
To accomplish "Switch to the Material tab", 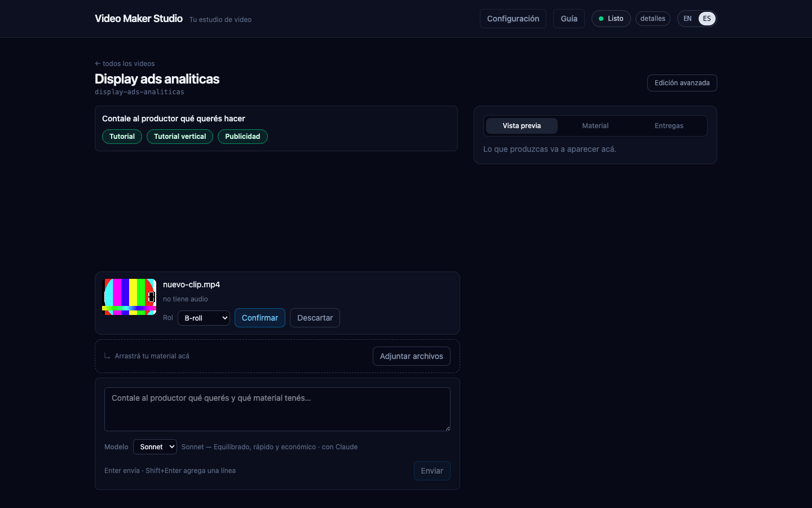I will [595, 126].
